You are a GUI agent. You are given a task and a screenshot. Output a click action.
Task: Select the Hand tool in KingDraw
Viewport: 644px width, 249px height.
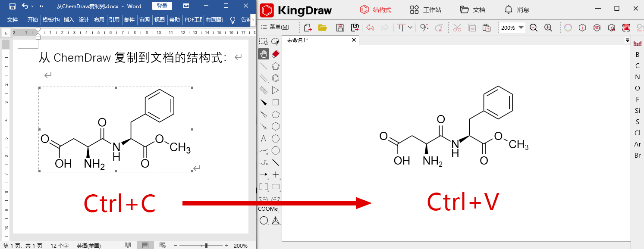click(264, 53)
